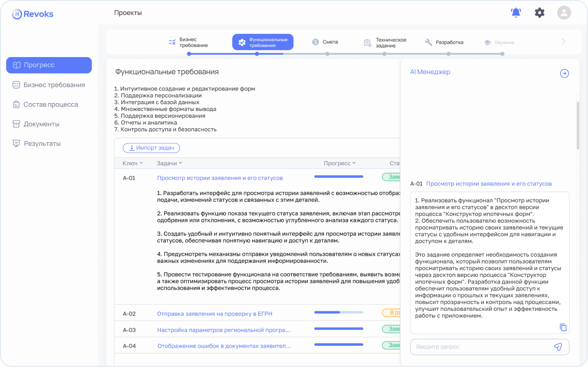This screenshot has height=367, width=588.
Task: Open the Прогресс column dropdown
Action: tap(340, 163)
